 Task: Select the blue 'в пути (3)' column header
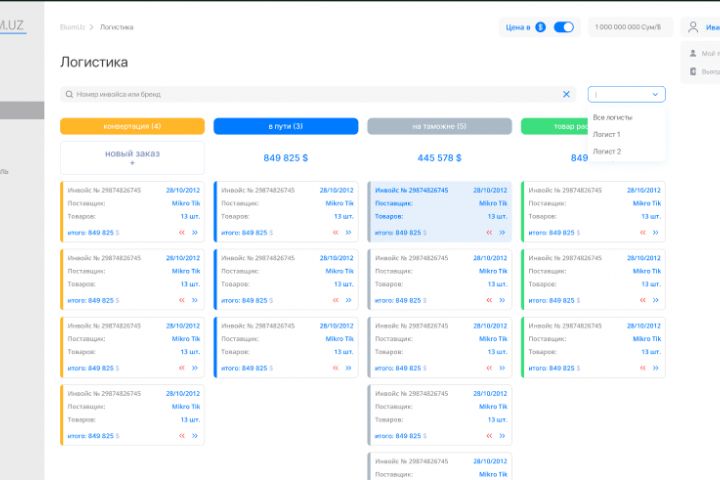(286, 126)
